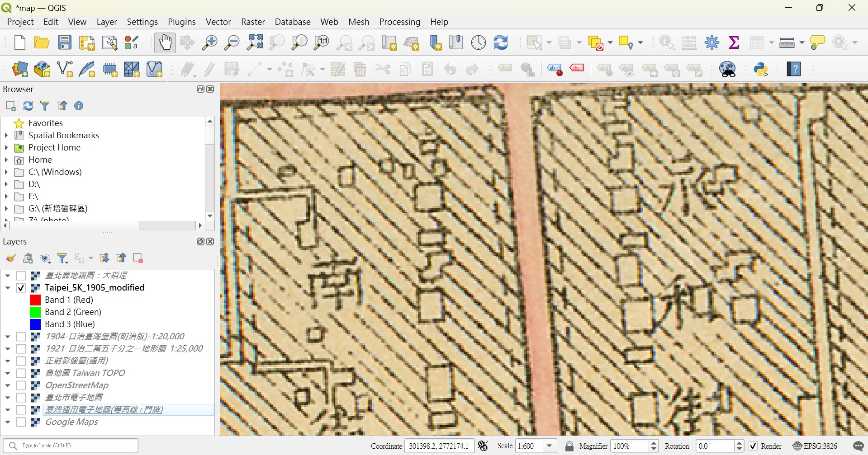Image resolution: width=868 pixels, height=455 pixels.
Task: Click the Refresh map canvas icon
Action: click(x=501, y=43)
